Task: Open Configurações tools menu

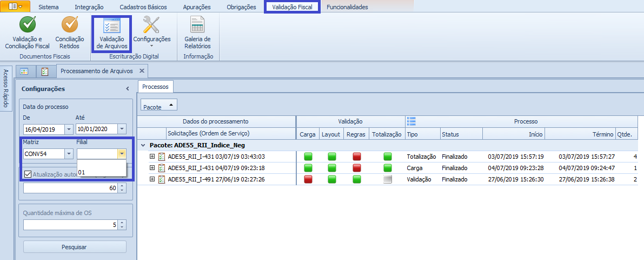Action: point(151,32)
